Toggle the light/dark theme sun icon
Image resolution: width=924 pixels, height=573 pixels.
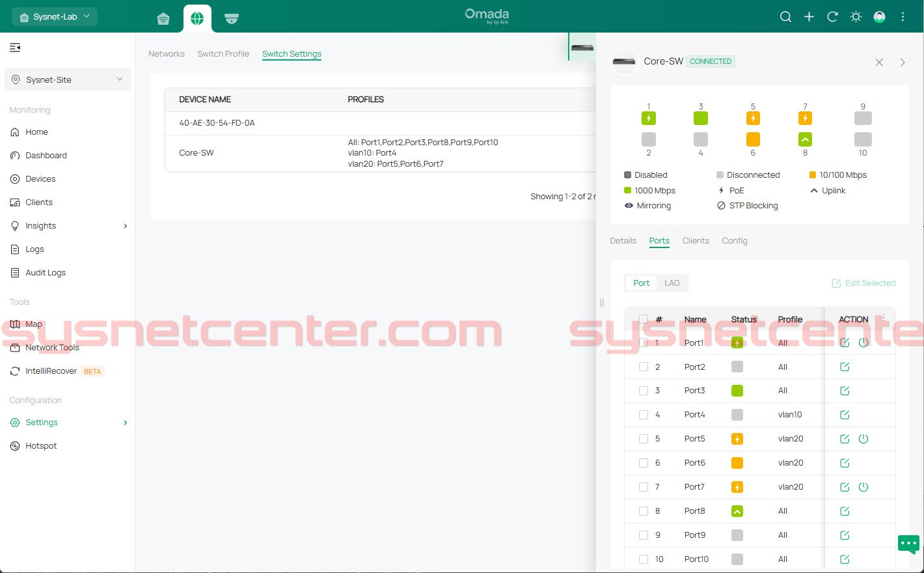coord(856,17)
